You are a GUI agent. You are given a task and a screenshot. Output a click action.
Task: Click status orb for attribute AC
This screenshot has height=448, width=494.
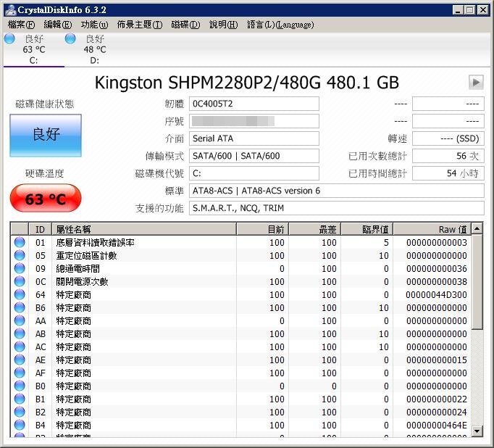(x=20, y=347)
